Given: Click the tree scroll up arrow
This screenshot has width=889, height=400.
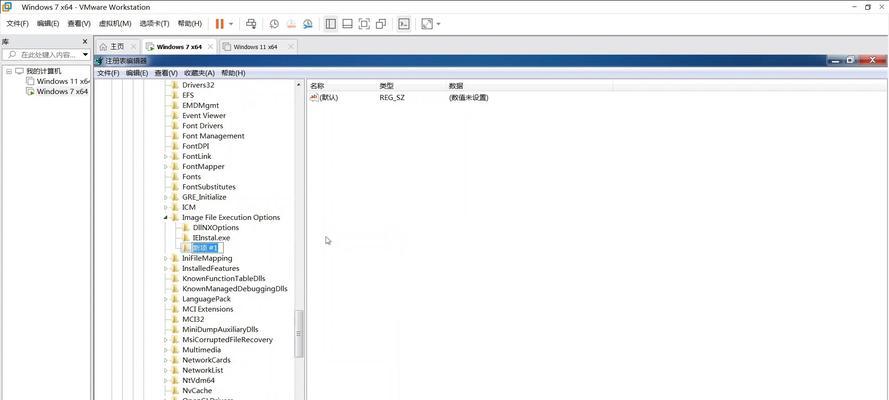Looking at the screenshot, I should coord(299,84).
